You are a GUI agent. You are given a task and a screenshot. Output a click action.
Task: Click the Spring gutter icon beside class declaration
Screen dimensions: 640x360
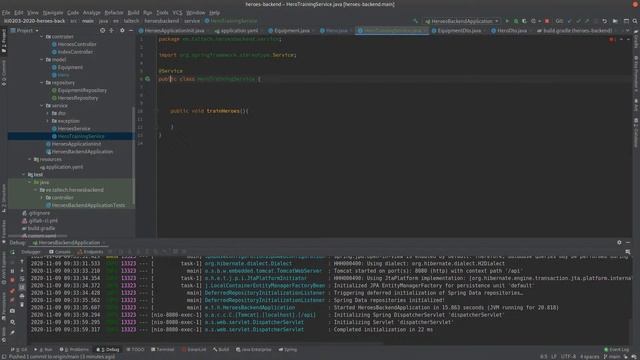[147, 79]
